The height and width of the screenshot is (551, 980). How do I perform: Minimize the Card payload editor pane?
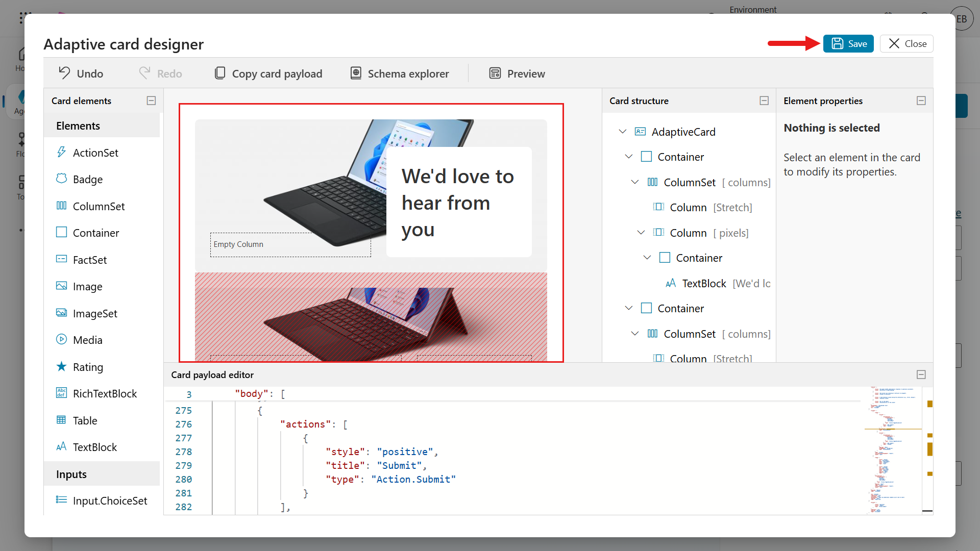[x=921, y=374]
